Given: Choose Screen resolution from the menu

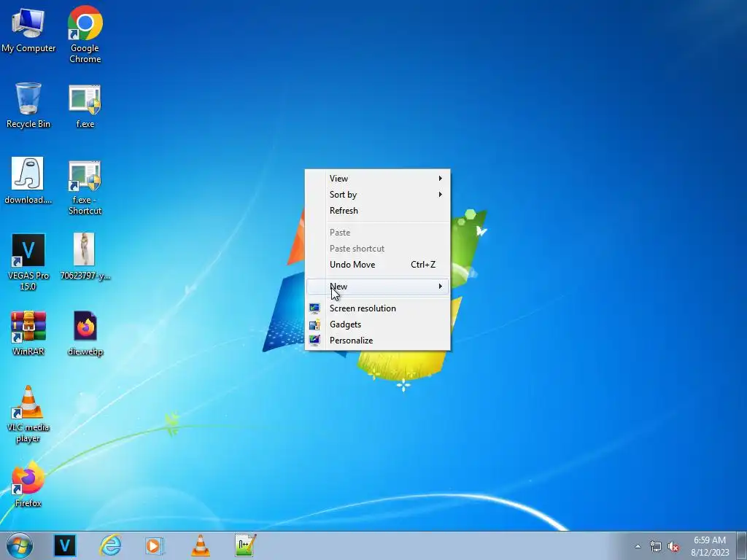Looking at the screenshot, I should pos(377,308).
